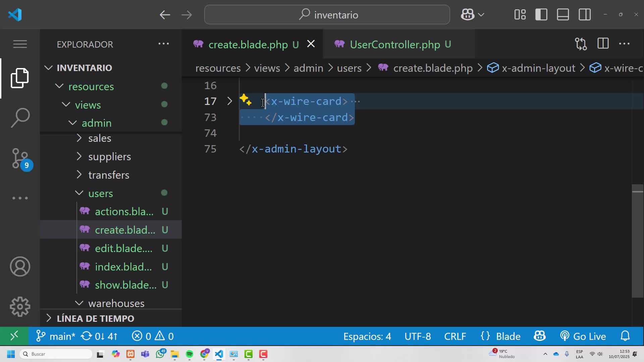
Task: Collapse the warehouses folder
Action: tap(79, 303)
